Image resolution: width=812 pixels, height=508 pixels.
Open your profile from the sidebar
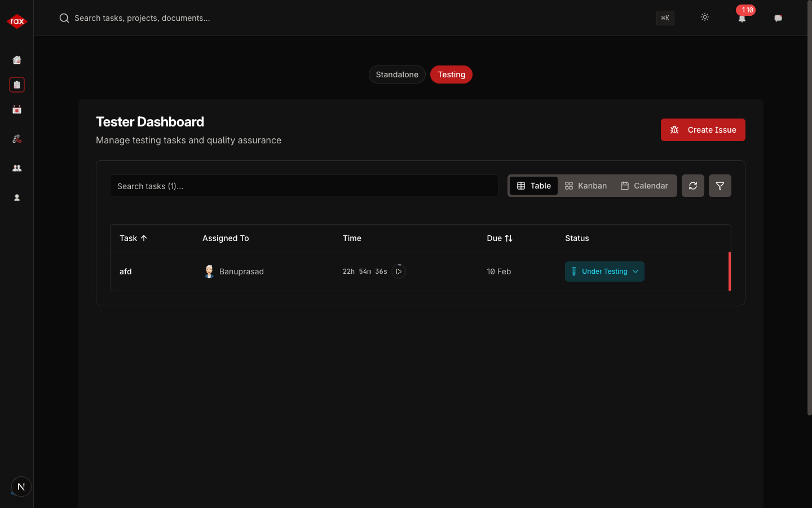tap(16, 198)
